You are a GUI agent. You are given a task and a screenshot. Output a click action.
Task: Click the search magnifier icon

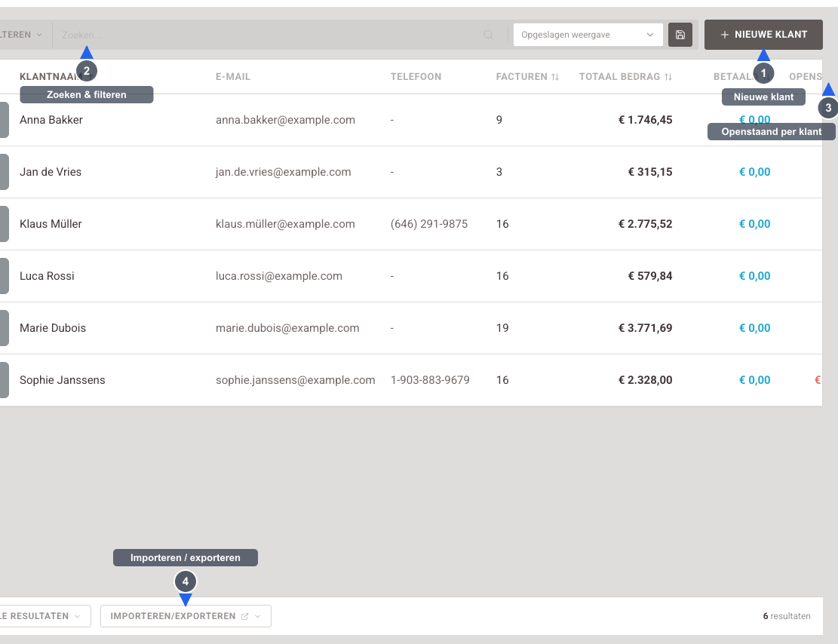pyautogui.click(x=489, y=35)
